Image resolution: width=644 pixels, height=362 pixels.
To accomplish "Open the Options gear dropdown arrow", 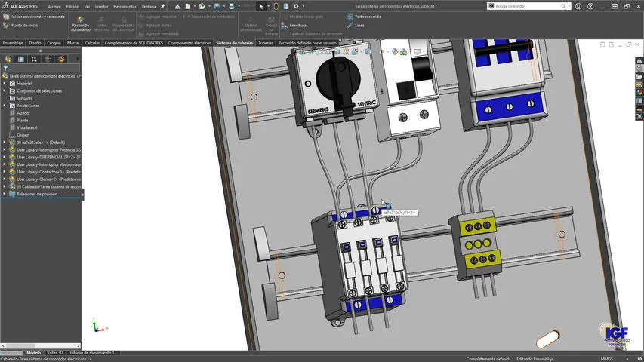I will (303, 6).
